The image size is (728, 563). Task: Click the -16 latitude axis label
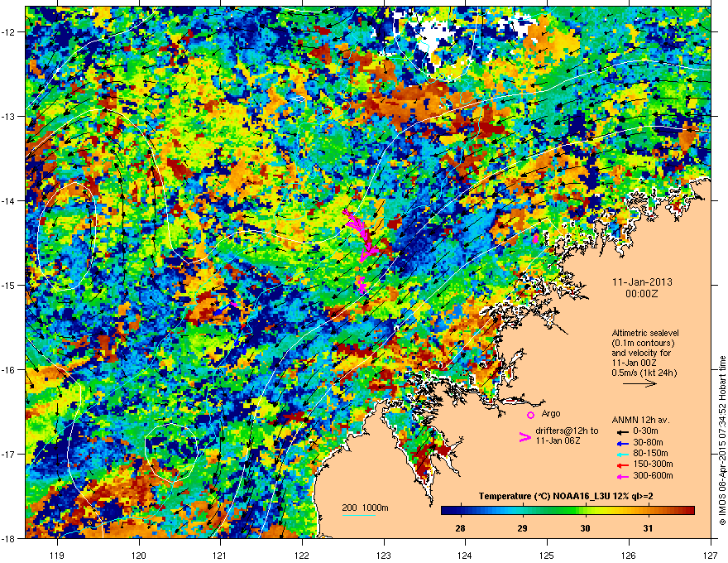click(9, 370)
